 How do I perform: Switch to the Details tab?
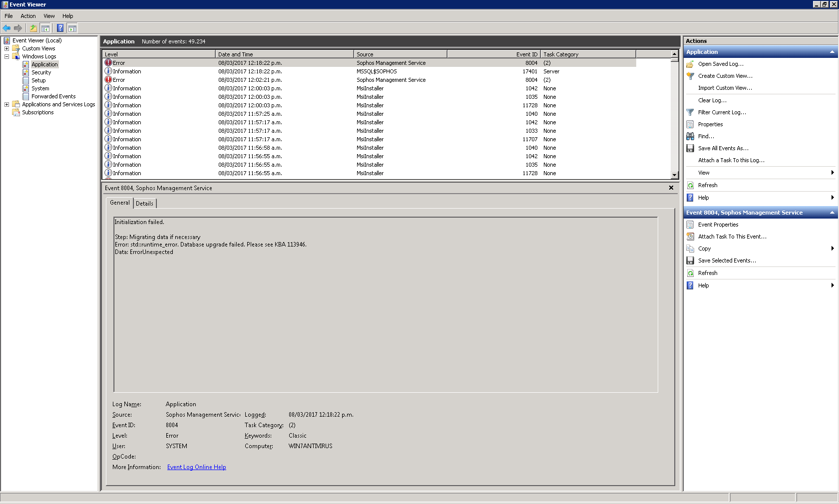[145, 204]
